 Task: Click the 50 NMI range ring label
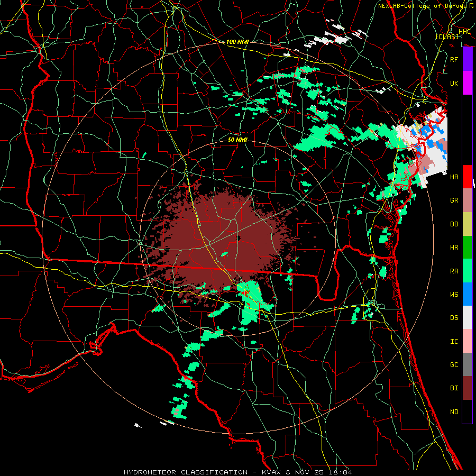(x=237, y=140)
